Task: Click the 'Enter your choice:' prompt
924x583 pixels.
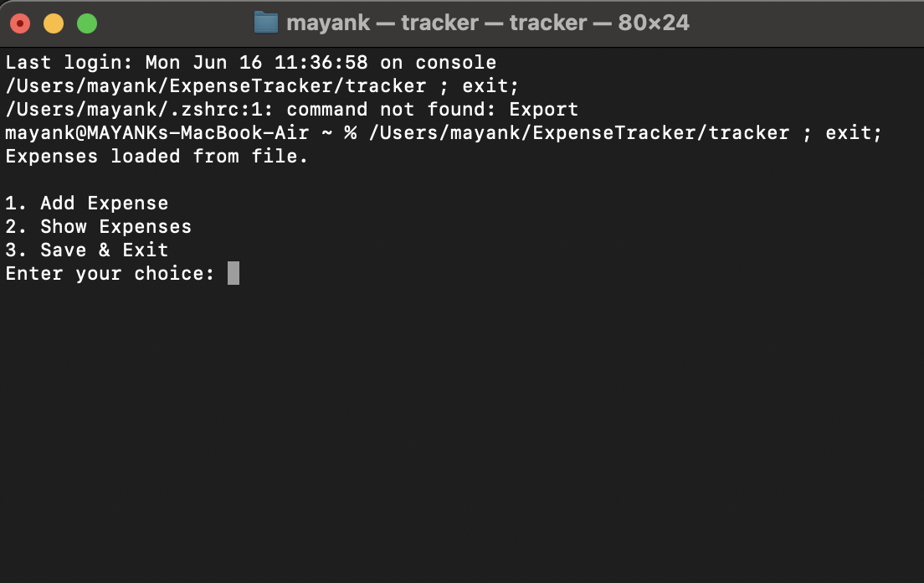Action: (x=110, y=273)
